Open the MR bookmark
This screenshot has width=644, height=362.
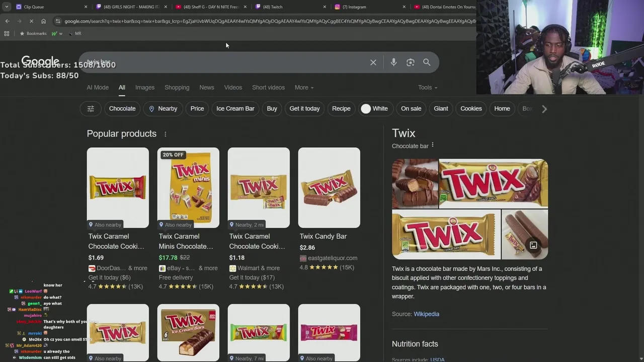pyautogui.click(x=75, y=34)
